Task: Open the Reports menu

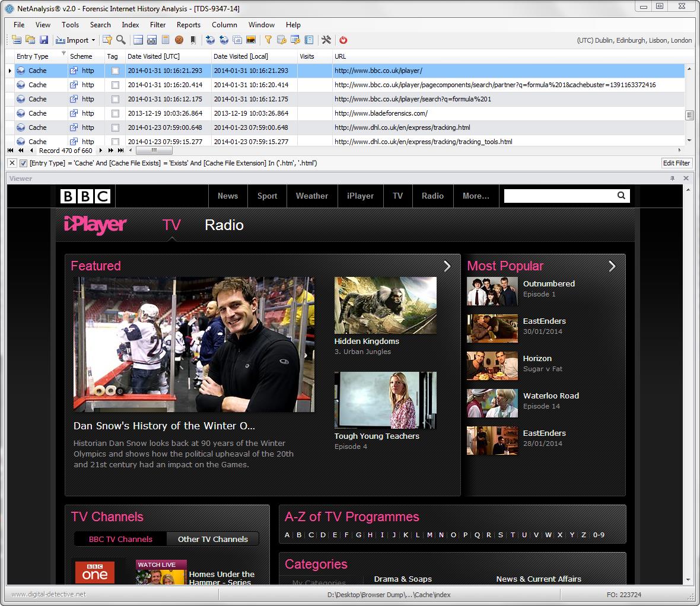Action: (x=188, y=25)
